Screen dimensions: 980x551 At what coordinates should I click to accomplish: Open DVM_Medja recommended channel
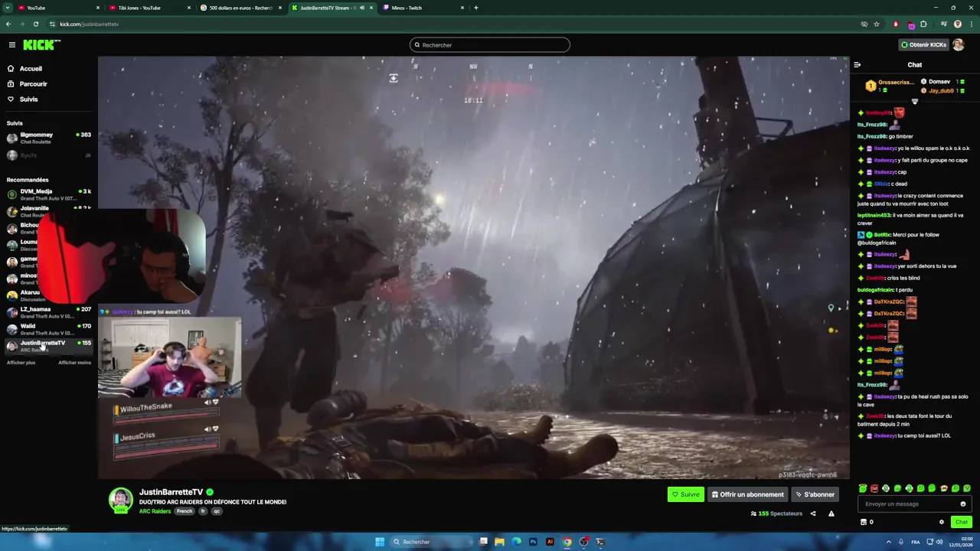pyautogui.click(x=48, y=194)
